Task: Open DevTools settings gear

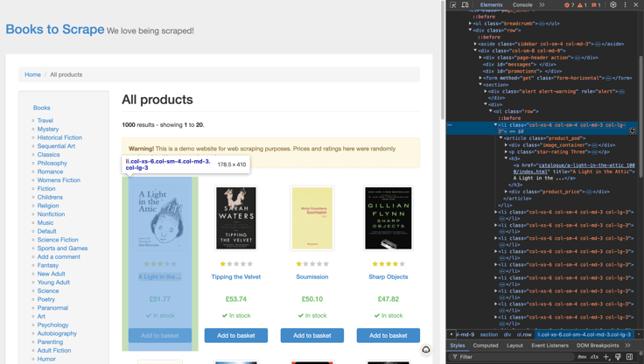Action: pos(612,5)
